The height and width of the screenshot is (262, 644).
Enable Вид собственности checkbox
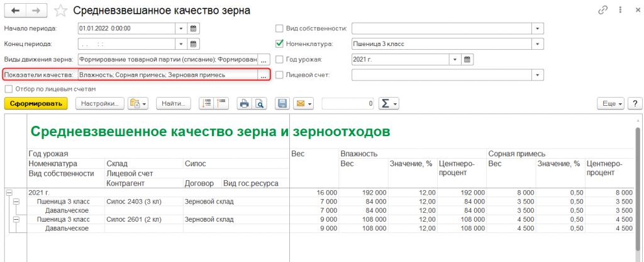(x=280, y=28)
